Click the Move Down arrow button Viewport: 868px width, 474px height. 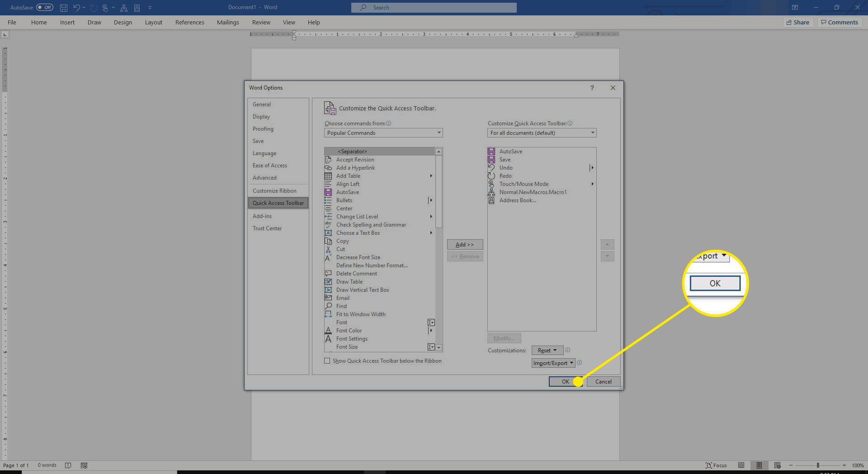pos(607,256)
